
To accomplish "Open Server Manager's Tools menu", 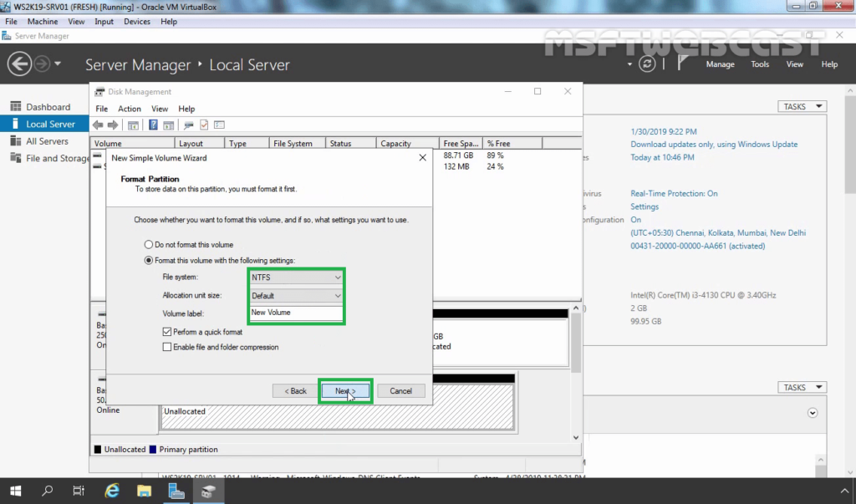I will click(x=760, y=64).
